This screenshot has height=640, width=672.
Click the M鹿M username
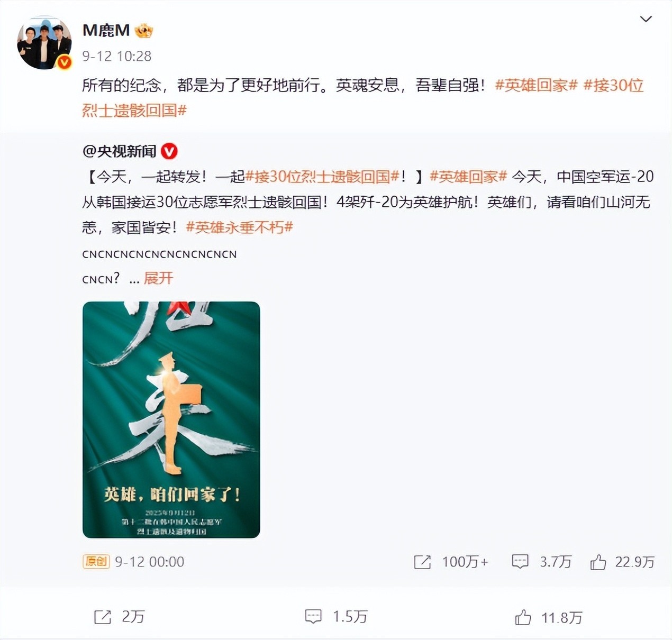pyautogui.click(x=106, y=31)
